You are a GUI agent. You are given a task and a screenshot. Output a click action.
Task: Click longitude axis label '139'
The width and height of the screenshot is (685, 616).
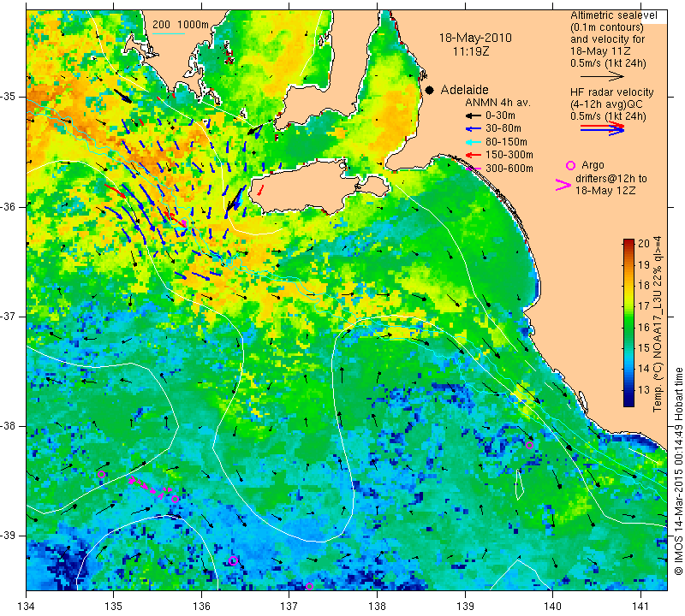pyautogui.click(x=465, y=607)
